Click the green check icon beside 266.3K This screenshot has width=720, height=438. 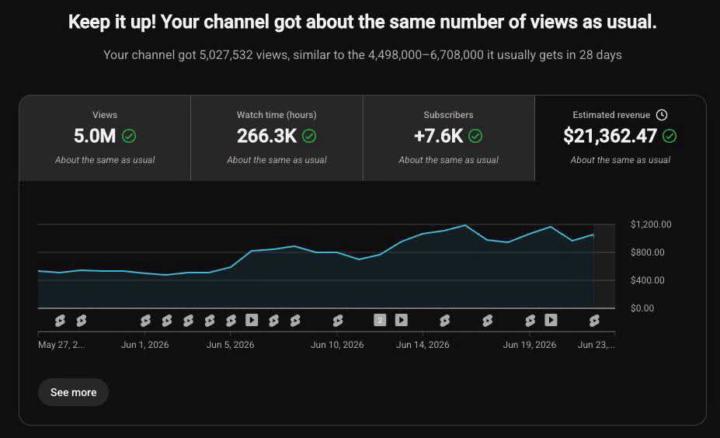[x=309, y=136]
